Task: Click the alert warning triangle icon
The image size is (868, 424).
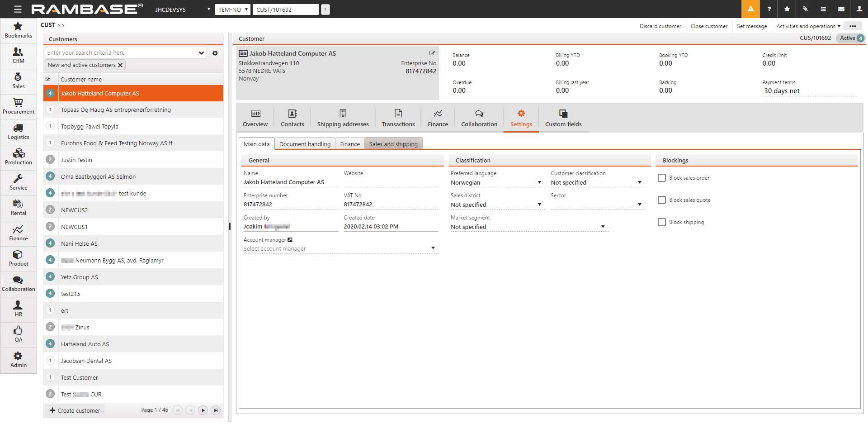Action: click(750, 9)
